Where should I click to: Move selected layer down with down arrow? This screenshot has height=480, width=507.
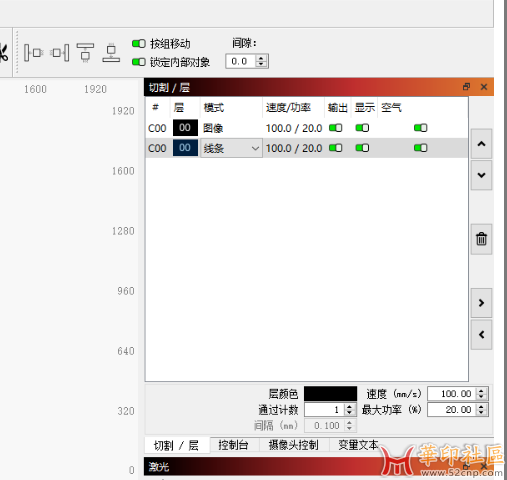point(481,175)
